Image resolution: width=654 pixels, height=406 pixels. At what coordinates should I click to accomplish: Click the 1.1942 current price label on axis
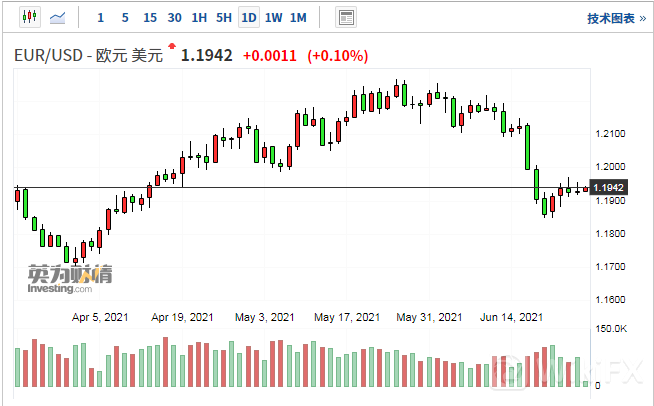[x=608, y=188]
